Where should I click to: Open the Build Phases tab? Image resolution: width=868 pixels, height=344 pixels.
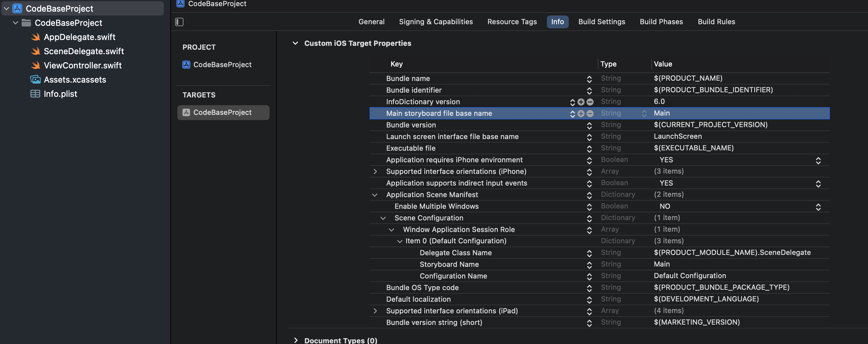(x=661, y=22)
